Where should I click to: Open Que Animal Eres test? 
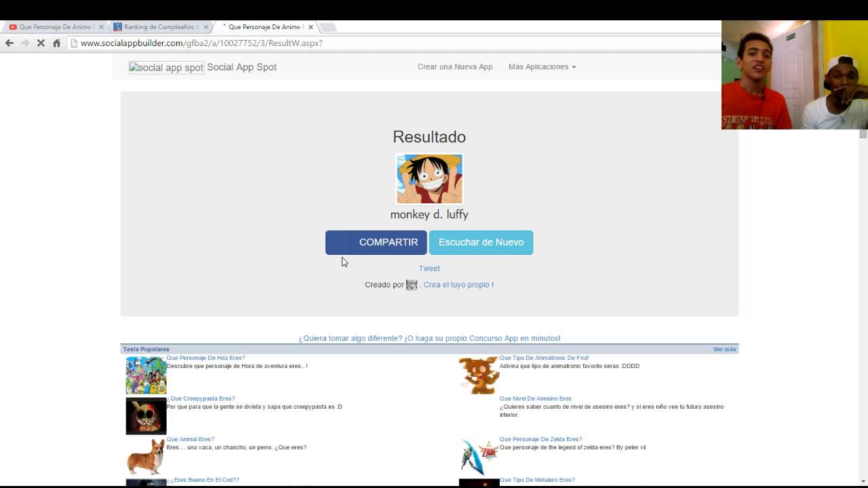(191, 439)
